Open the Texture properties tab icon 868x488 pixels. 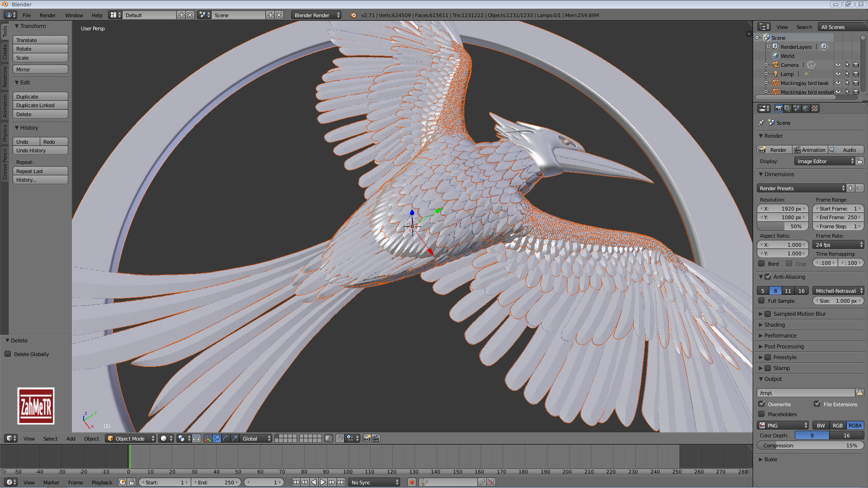coord(815,108)
